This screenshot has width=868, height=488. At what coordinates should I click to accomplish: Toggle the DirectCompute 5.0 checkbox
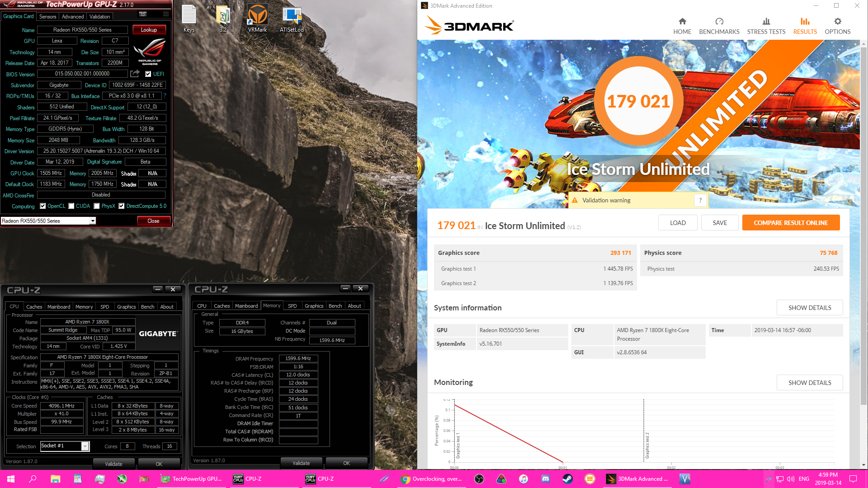(121, 206)
